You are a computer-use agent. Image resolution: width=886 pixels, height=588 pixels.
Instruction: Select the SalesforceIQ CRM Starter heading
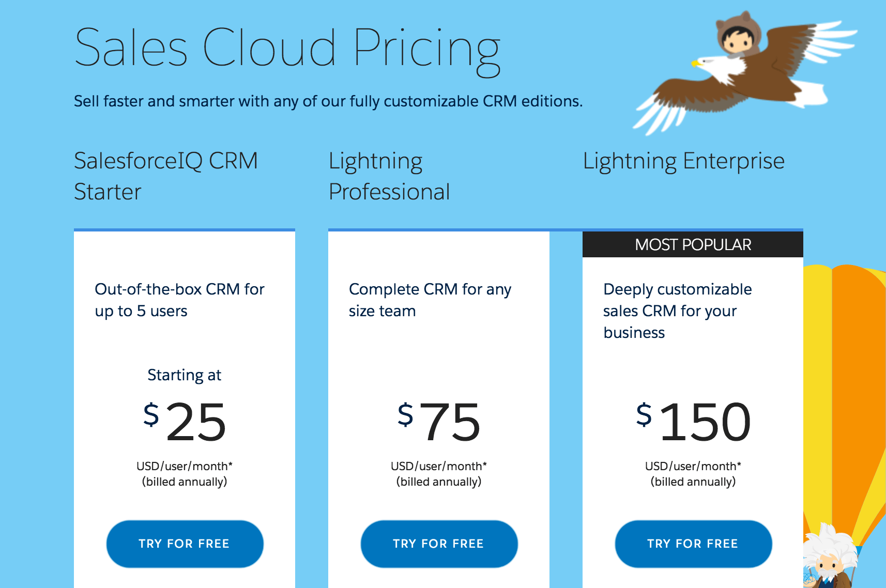166,176
